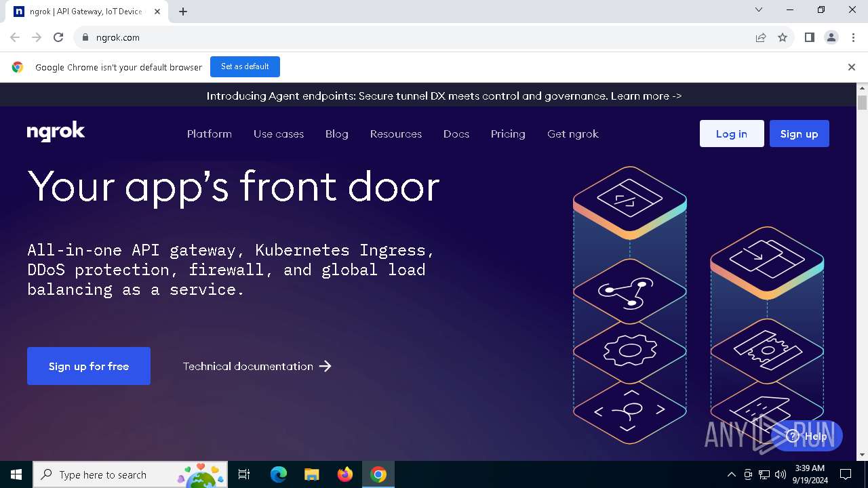The height and width of the screenshot is (488, 868).
Task: Open the Windows Start menu
Action: 16,474
